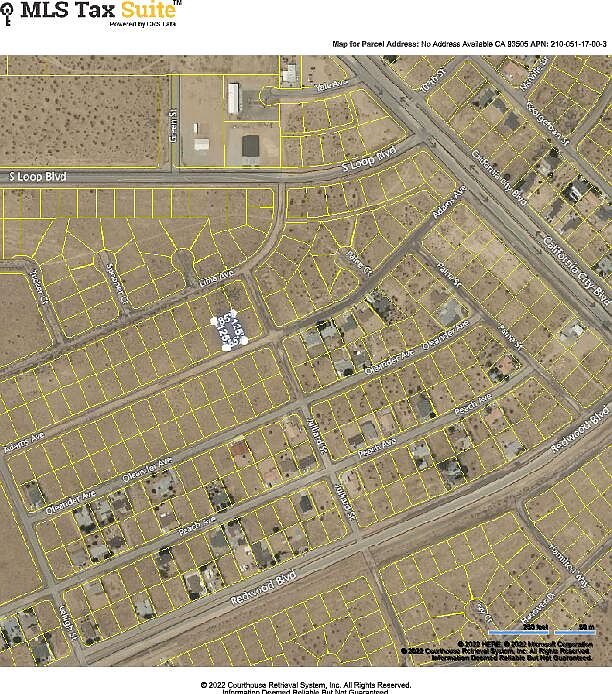Click the Redwood Blvd label below Peach Ave
The height and width of the screenshot is (694, 612).
pos(263,588)
